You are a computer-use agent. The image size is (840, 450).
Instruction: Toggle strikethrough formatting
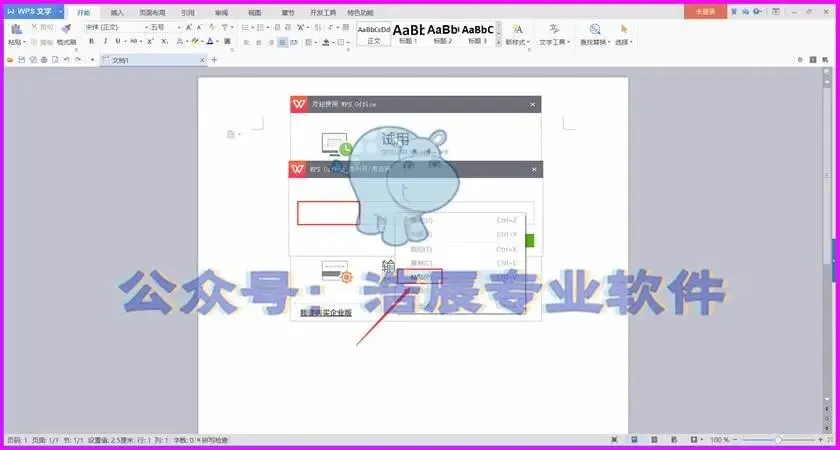point(133,41)
